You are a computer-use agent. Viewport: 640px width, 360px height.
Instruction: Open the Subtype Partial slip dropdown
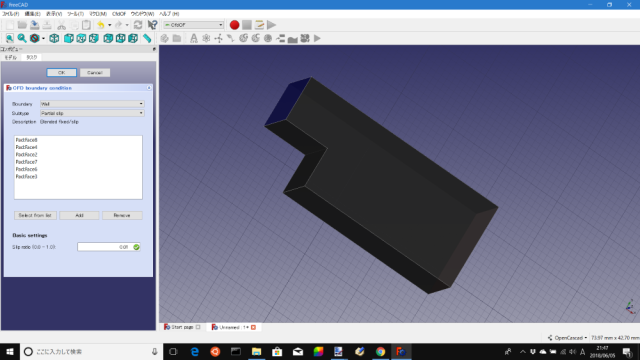92,113
